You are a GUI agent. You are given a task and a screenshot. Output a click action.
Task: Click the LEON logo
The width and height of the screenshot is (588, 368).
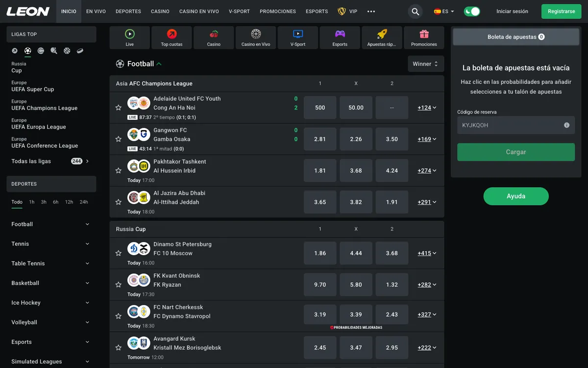pyautogui.click(x=28, y=11)
